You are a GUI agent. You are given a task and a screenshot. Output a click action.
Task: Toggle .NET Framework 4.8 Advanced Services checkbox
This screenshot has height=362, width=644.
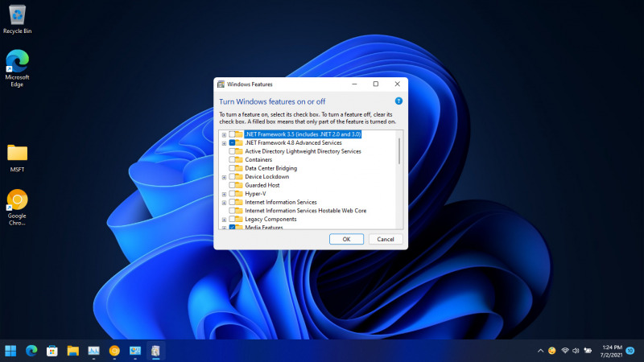pos(232,143)
